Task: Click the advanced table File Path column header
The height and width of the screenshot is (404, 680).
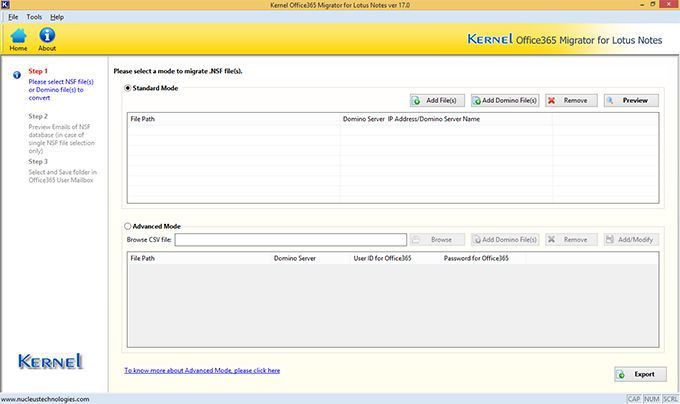Action: (x=199, y=258)
